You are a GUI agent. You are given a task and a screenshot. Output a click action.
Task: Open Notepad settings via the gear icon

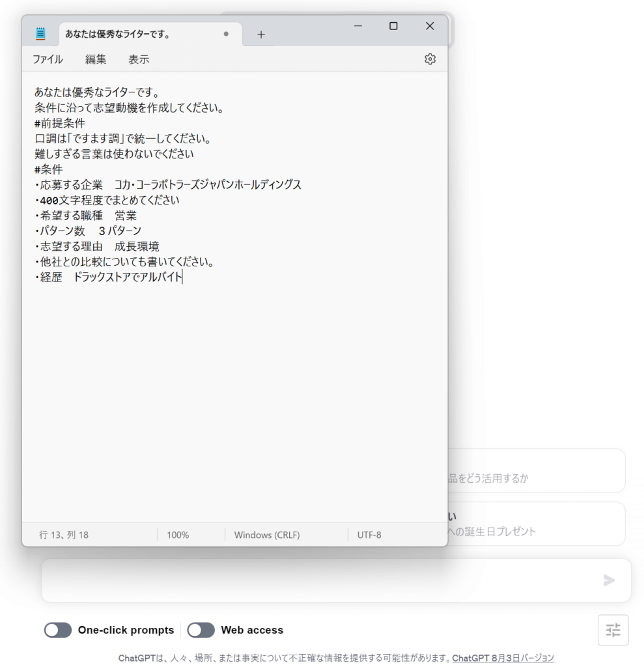[x=430, y=59]
